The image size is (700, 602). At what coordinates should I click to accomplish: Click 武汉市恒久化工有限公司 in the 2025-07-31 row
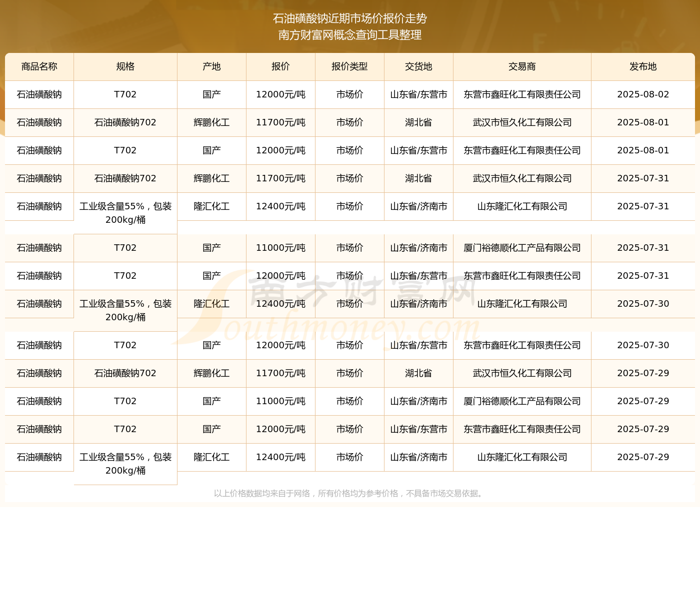click(522, 178)
